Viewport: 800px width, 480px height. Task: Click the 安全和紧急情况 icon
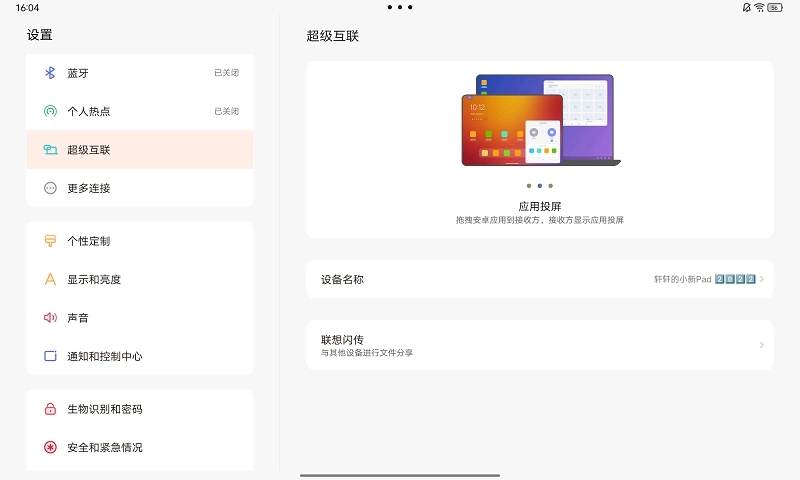pos(50,447)
